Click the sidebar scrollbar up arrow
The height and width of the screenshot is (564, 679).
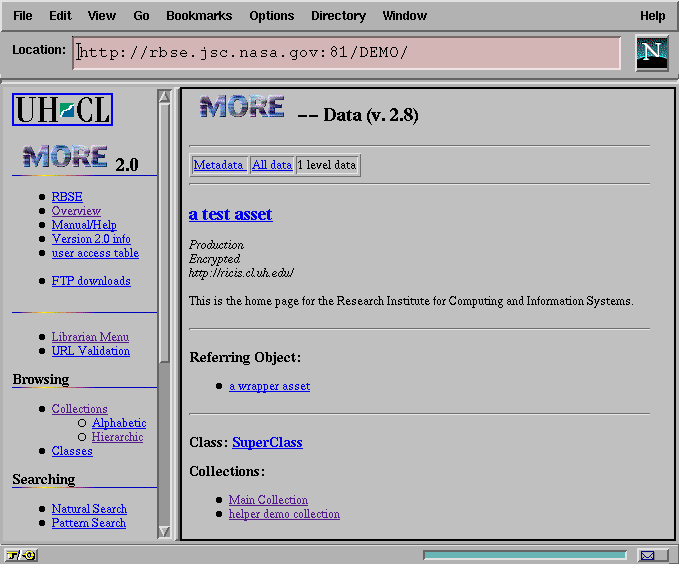164,97
